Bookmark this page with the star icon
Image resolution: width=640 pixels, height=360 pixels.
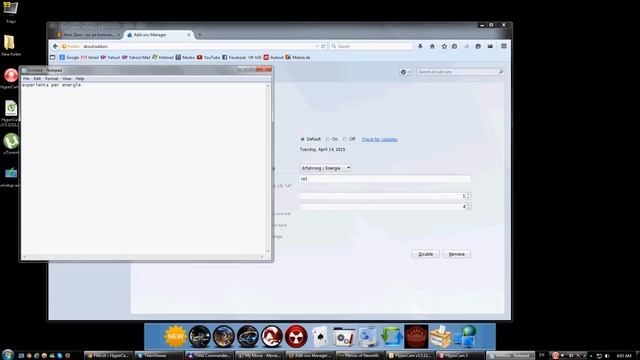coord(444,46)
